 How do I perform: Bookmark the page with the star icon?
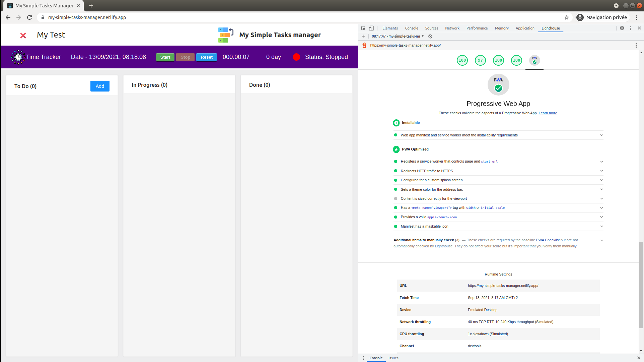coord(567,17)
